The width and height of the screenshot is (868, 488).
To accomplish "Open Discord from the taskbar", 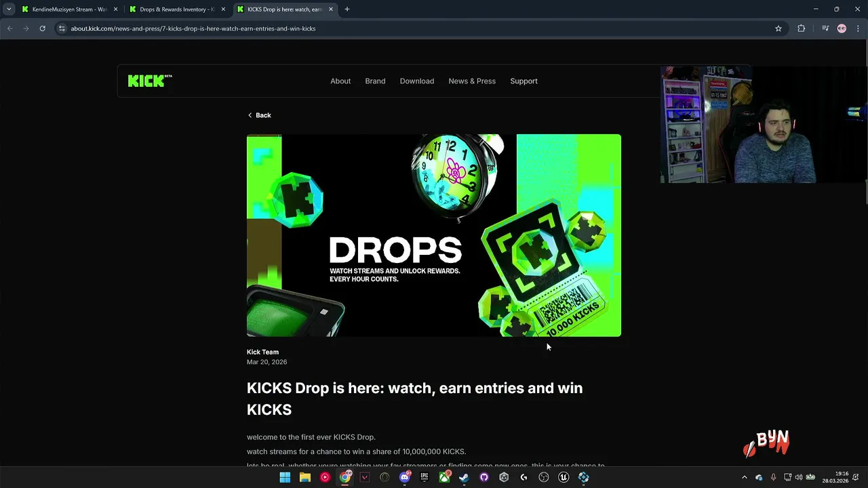I will (405, 477).
